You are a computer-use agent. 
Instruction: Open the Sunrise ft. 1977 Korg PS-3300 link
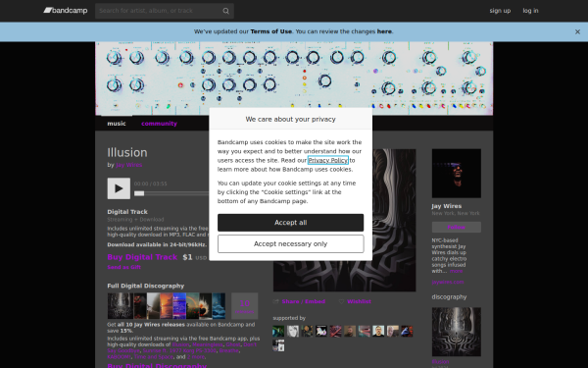179,350
